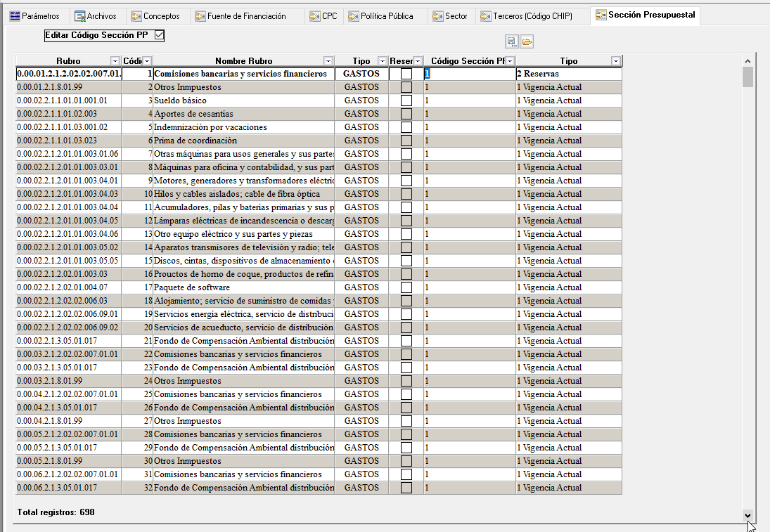Click the Conceptos tab icon
This screenshot has width=770, height=532.
[137, 16]
